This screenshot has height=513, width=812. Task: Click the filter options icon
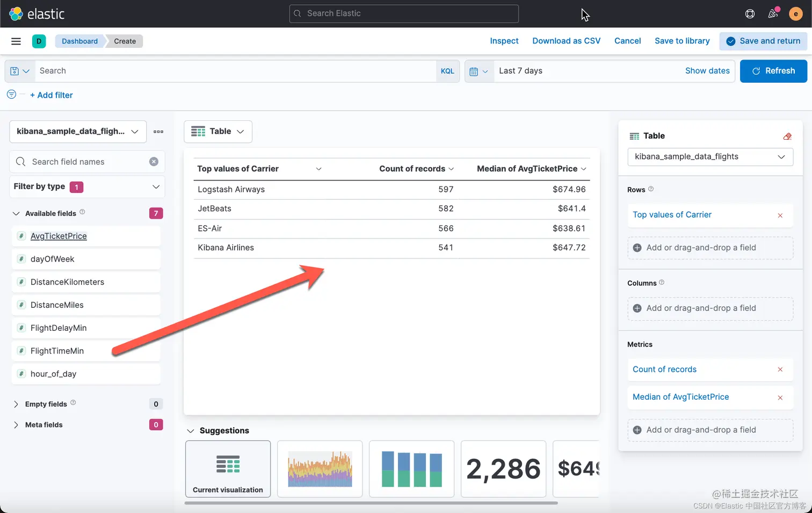[11, 95]
